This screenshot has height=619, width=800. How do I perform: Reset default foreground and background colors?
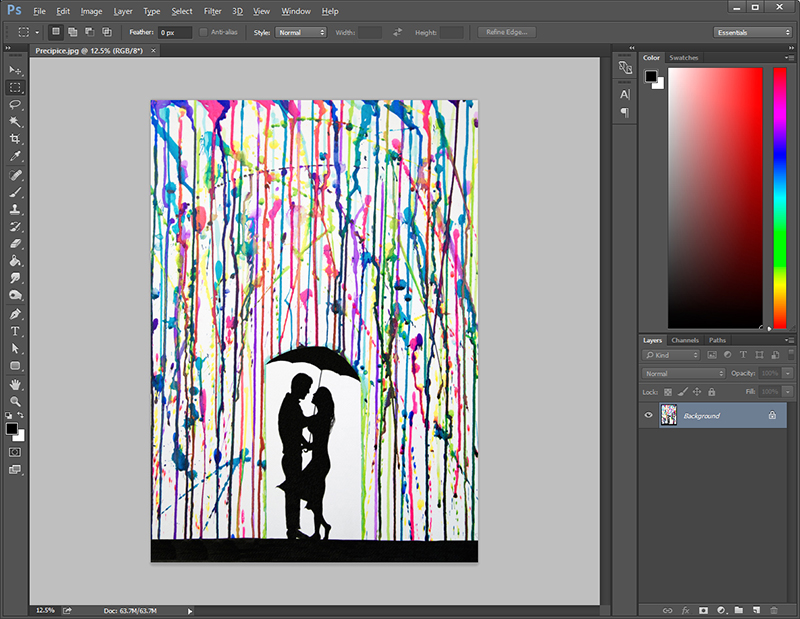tap(9, 415)
